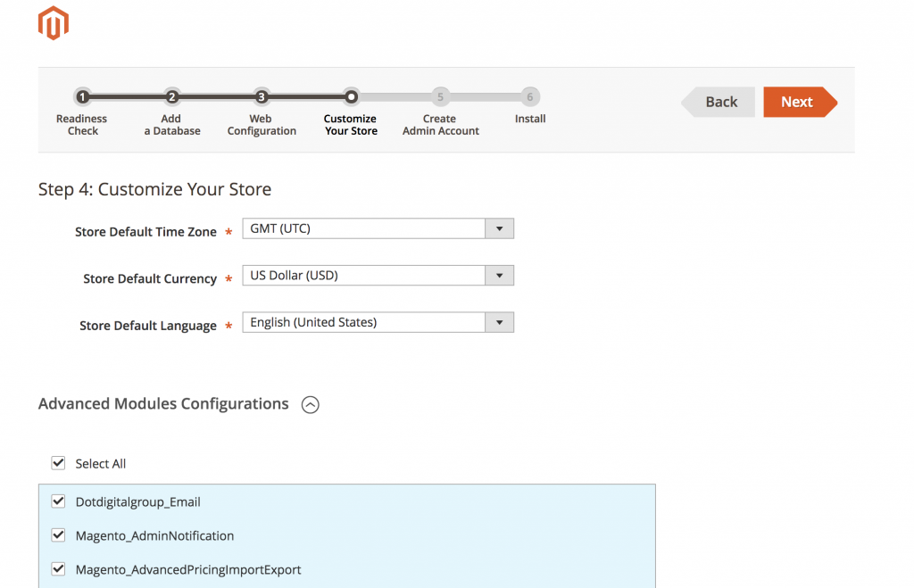The height and width of the screenshot is (588, 914).
Task: Click step 6 Install marker
Action: 529,96
